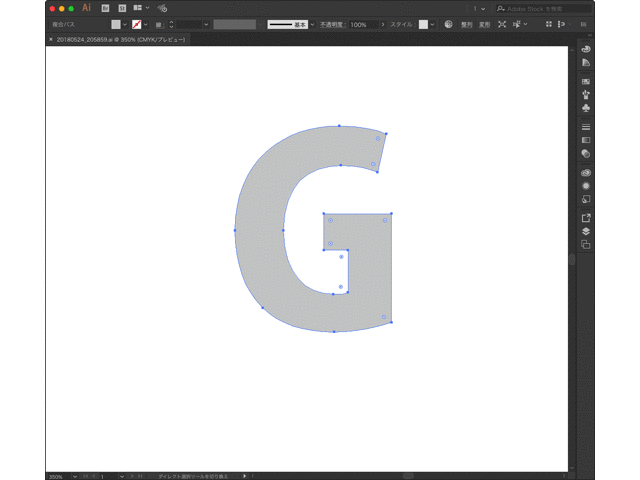
Task: Click the stroke weight stepper arrows
Action: [171, 25]
